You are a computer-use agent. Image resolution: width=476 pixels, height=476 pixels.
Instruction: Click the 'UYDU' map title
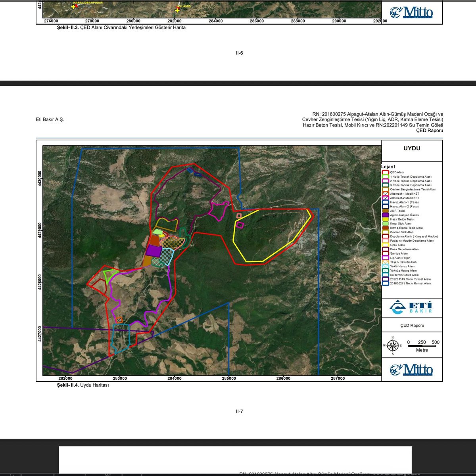coord(412,148)
